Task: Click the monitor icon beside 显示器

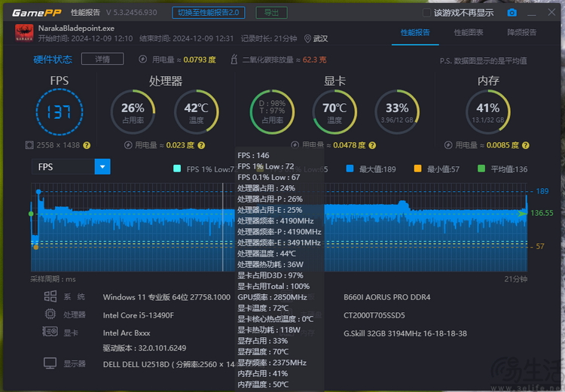Action: tap(50, 363)
